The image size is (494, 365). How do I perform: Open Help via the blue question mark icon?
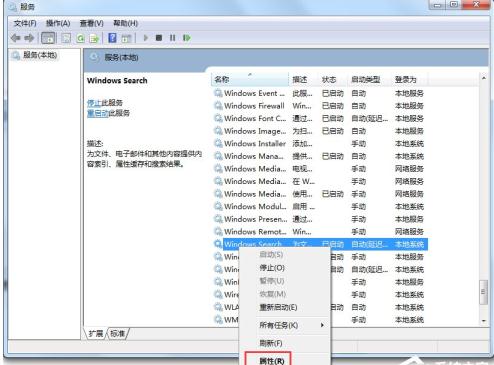(x=112, y=38)
